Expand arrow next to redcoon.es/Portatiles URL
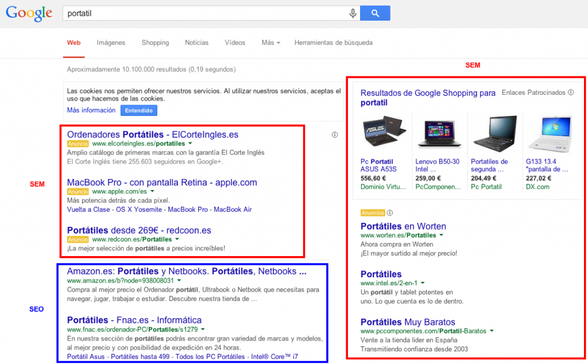 tap(177, 239)
